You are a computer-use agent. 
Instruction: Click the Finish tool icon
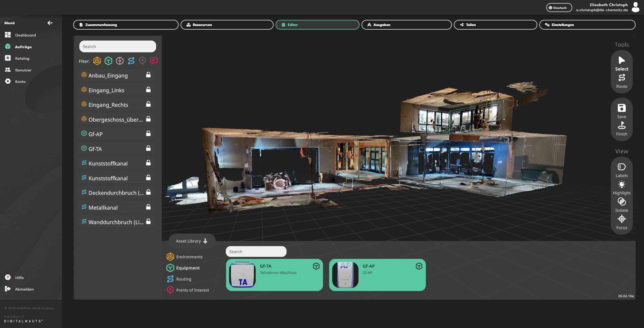(x=622, y=125)
